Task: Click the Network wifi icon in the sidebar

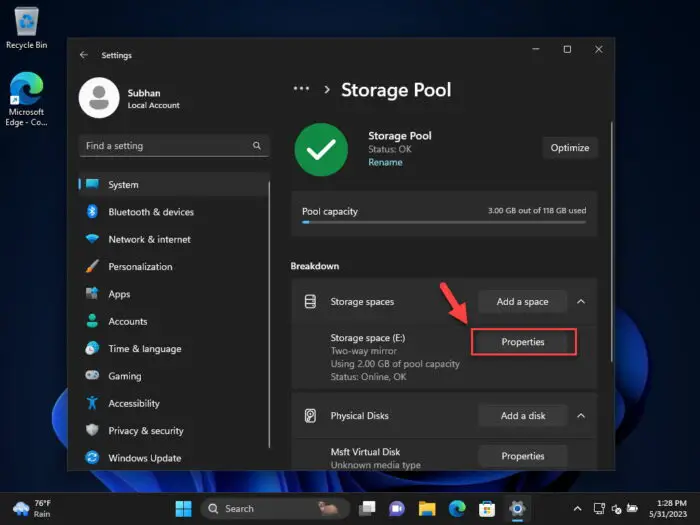Action: (92, 239)
